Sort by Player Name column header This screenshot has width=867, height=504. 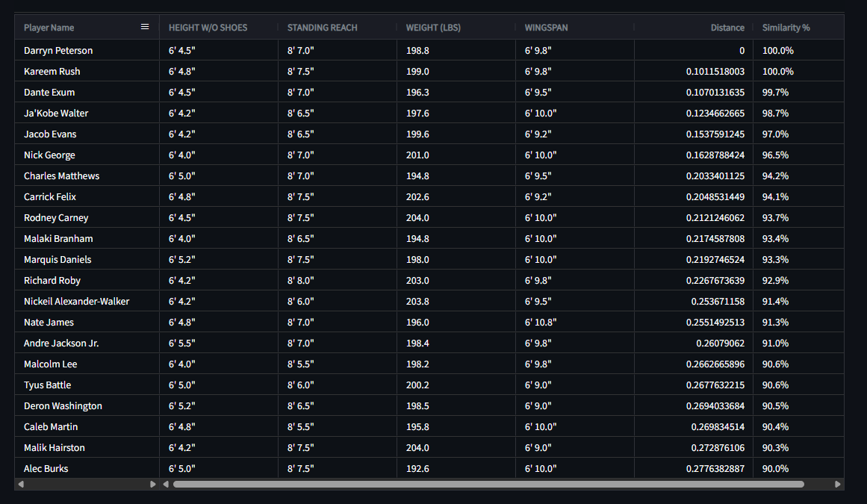49,28
